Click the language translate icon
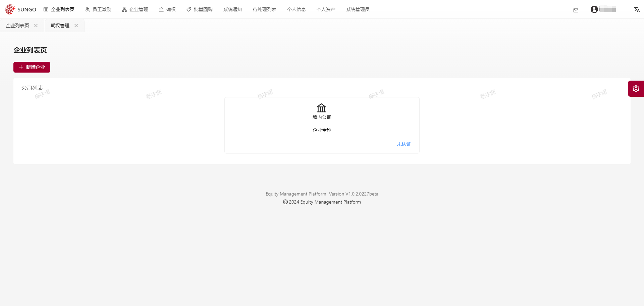The image size is (644, 306). 637,9
